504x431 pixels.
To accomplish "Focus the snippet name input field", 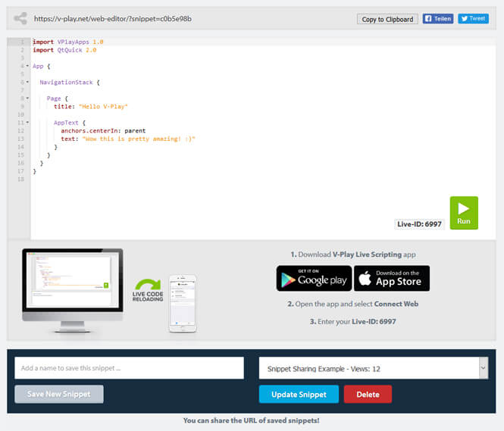I will 129,368.
